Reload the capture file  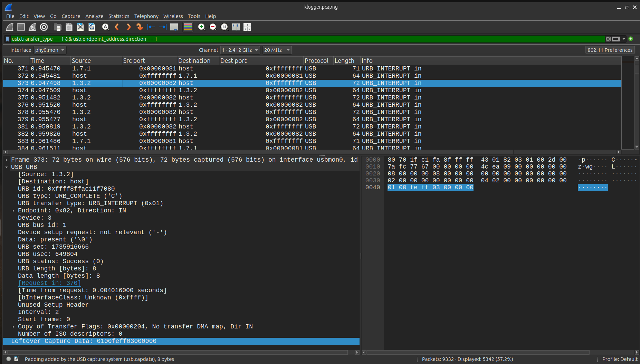coord(92,27)
